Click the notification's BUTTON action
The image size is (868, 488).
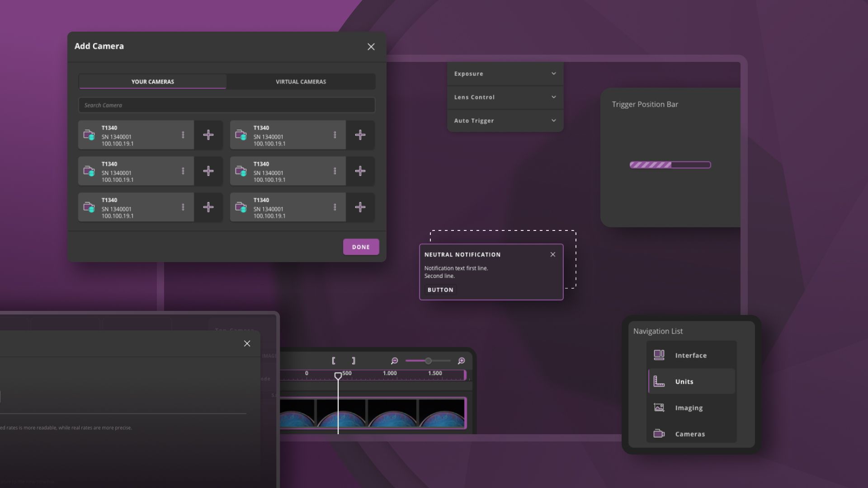[440, 290]
